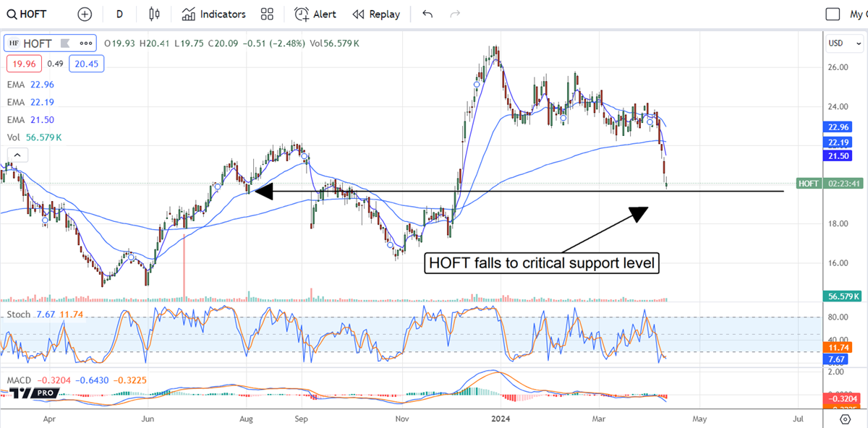The width and height of the screenshot is (868, 428).
Task: Start bar Replay mode
Action: (x=376, y=14)
